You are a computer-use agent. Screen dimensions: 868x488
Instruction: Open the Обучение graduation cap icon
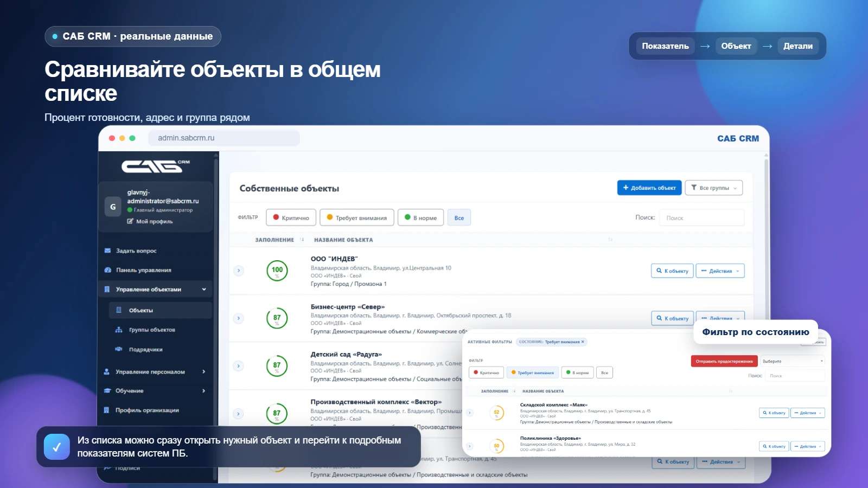pos(107,390)
